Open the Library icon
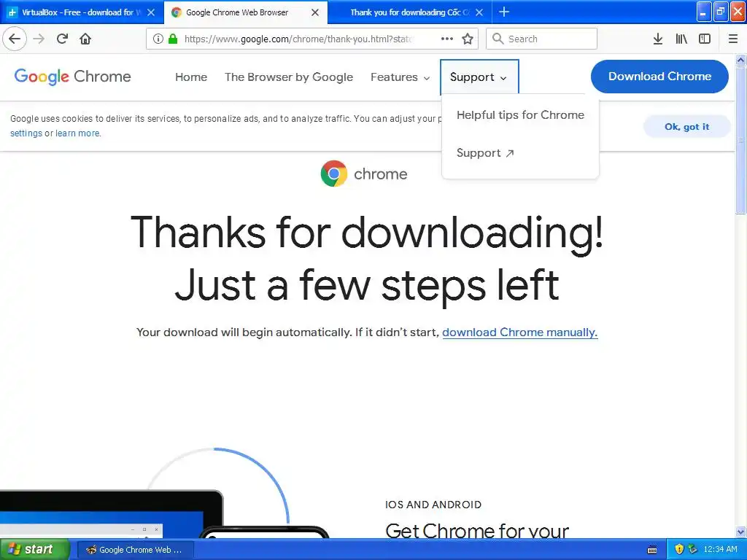 click(681, 39)
